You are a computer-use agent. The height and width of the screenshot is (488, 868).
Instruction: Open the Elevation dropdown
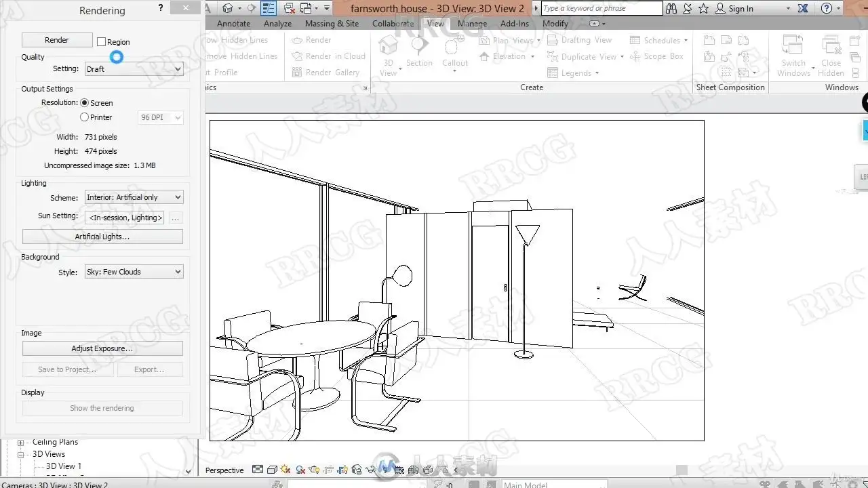507,57
